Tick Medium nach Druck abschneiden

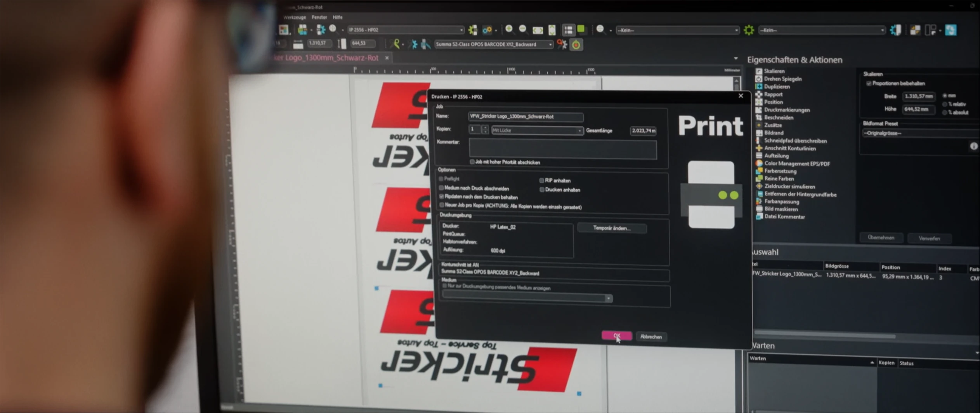[x=441, y=188]
